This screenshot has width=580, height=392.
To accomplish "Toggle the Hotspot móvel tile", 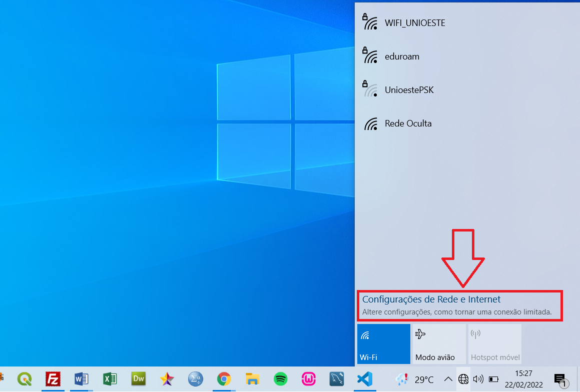I will (x=494, y=344).
